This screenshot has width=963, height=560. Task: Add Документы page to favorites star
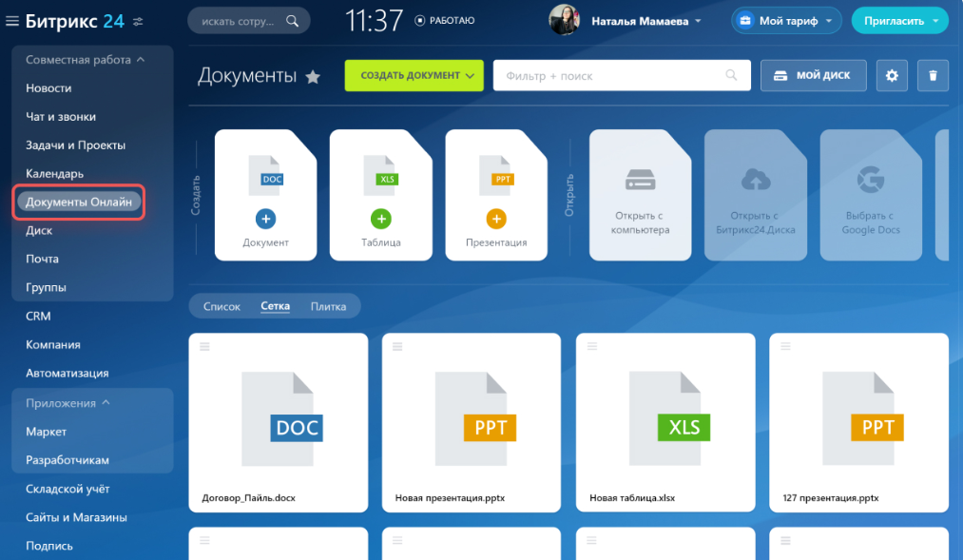313,77
